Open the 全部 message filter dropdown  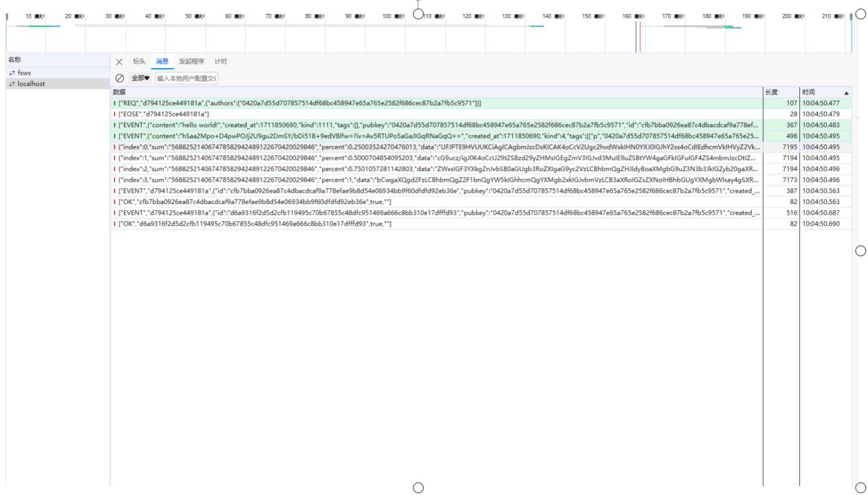coord(140,78)
